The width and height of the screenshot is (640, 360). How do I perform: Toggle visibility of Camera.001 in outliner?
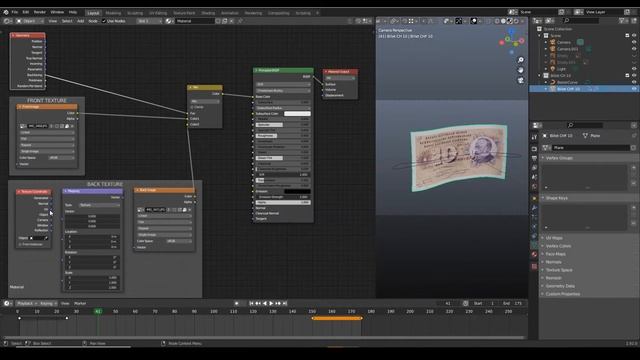coord(634,49)
